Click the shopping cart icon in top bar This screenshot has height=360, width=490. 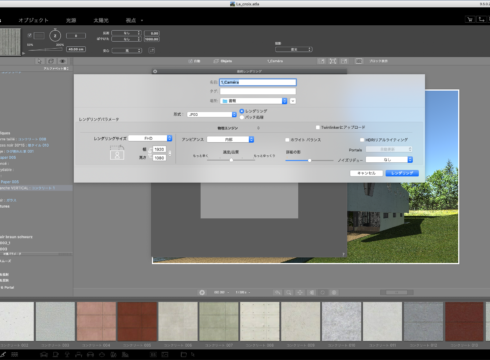(470, 20)
